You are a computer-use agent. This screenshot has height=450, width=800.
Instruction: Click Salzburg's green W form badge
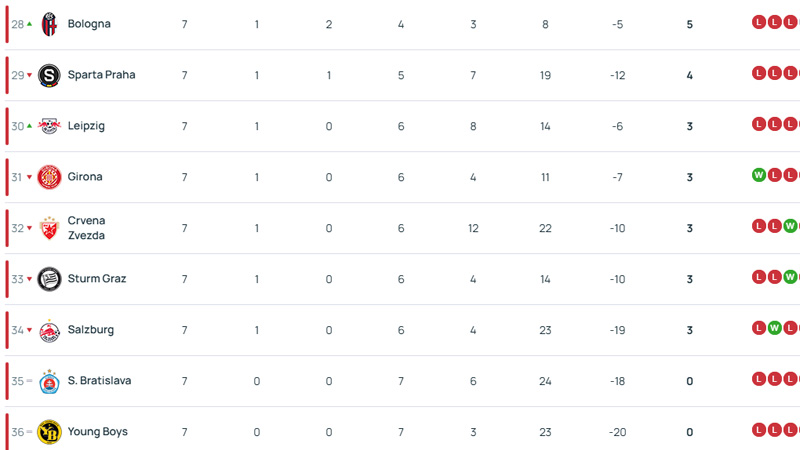point(774,329)
